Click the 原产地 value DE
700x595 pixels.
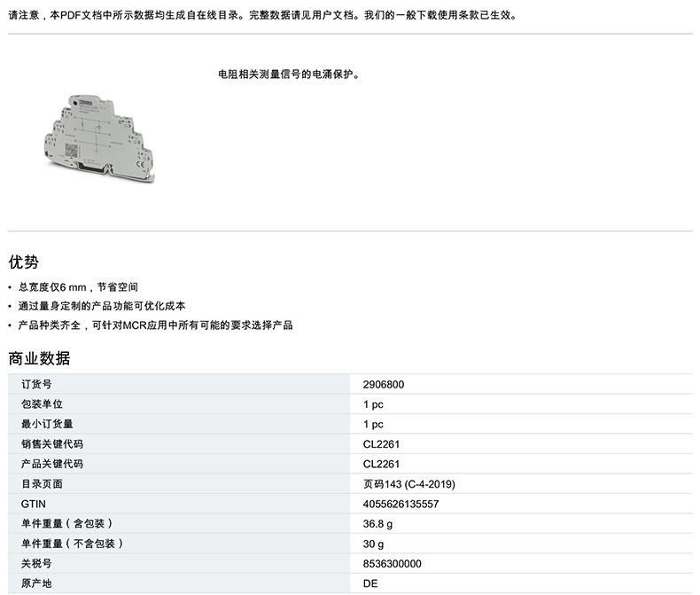[x=370, y=583]
